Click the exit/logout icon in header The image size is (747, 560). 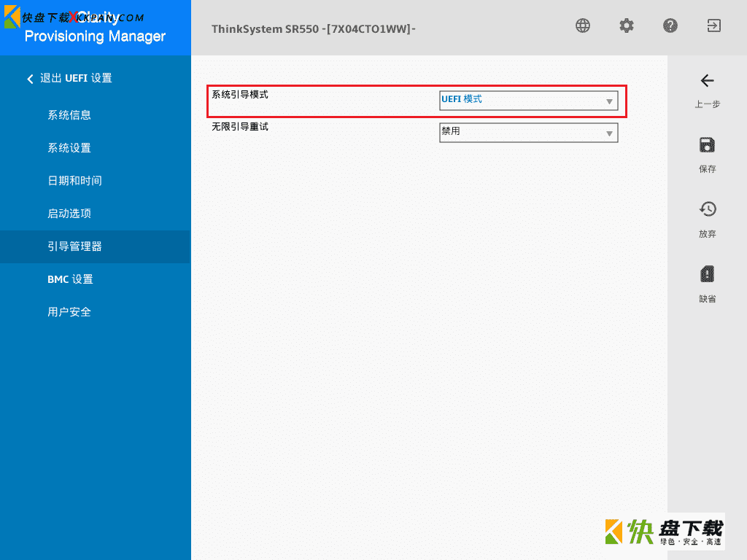point(713,26)
